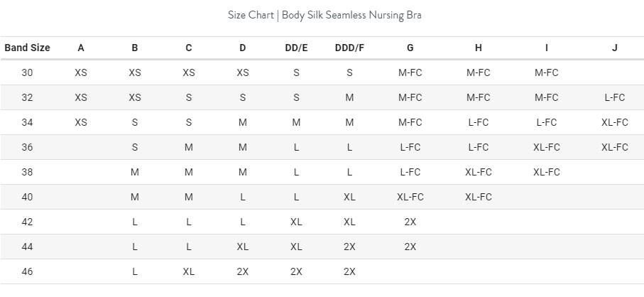The width and height of the screenshot is (644, 297).
Task: Click the H cup column header
Action: click(x=478, y=48)
